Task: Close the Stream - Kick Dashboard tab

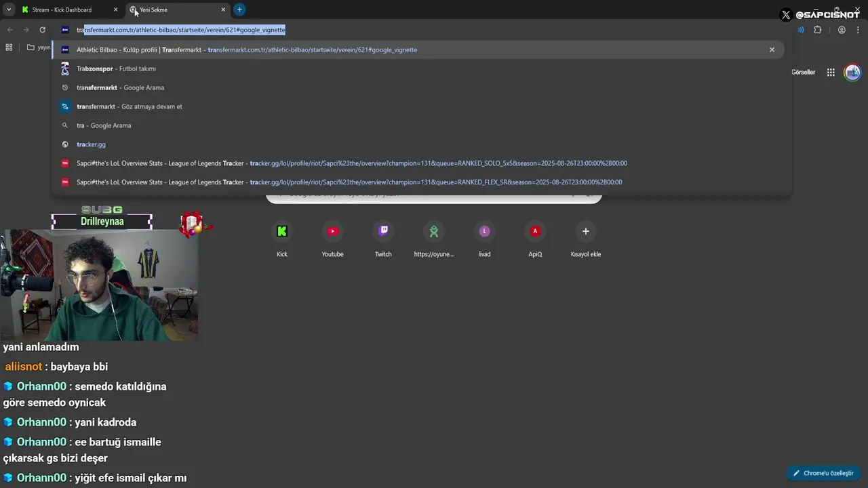Action: click(x=115, y=9)
